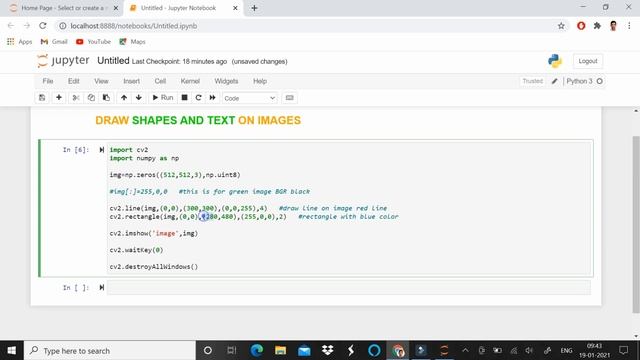Screen dimensions: 640x360
Task: Rename the notebook via the Untitled title
Action: click(x=113, y=61)
